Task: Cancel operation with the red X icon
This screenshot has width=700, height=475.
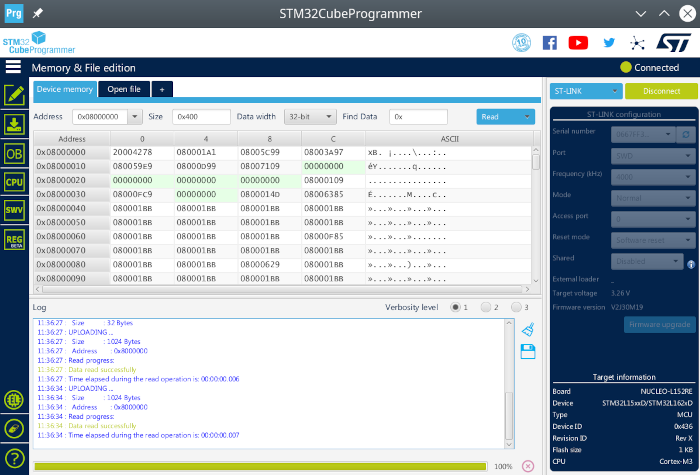Action: tap(528, 466)
